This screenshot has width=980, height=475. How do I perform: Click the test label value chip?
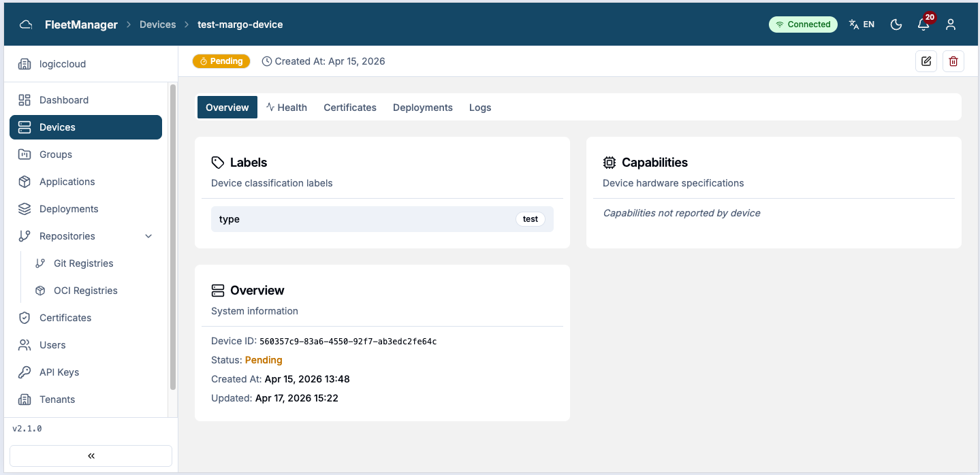coord(531,219)
